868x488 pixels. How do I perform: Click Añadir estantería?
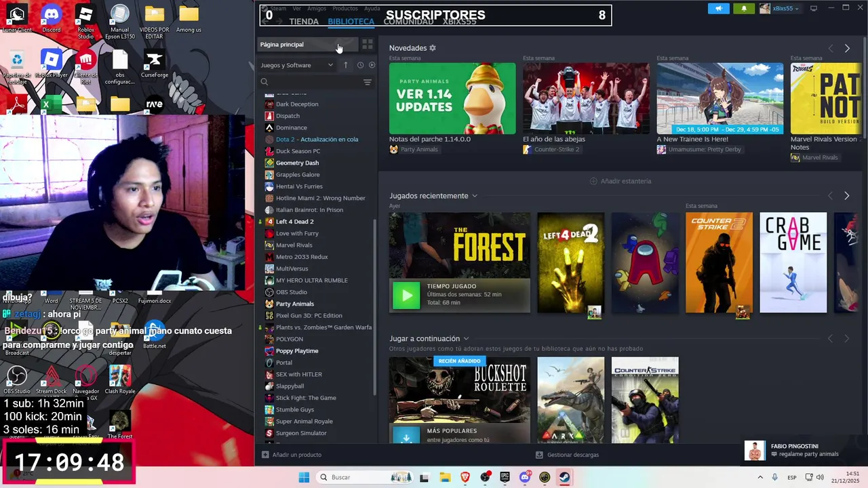[620, 181]
